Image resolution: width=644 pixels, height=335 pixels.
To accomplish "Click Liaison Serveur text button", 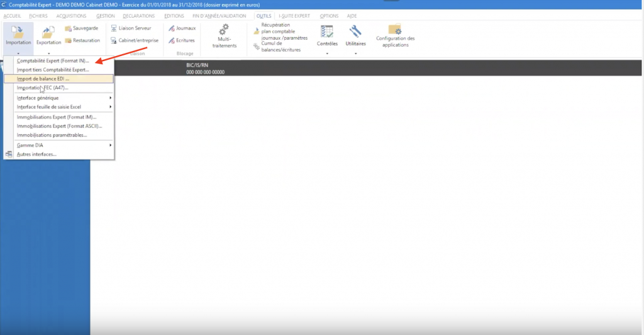I will 135,28.
